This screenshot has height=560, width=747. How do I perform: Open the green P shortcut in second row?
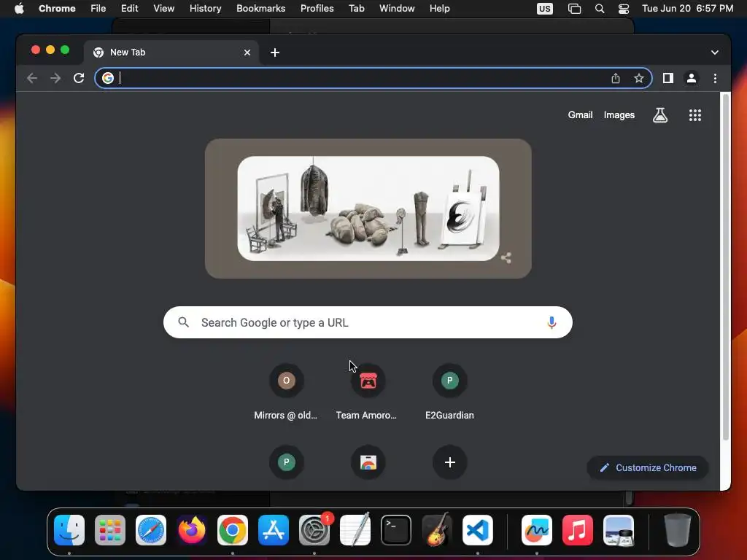(286, 462)
